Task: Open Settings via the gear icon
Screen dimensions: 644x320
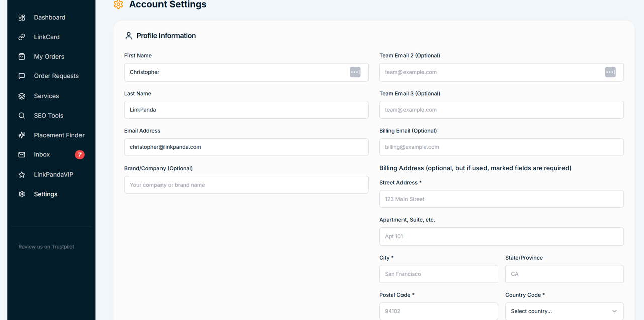Action: [21, 194]
